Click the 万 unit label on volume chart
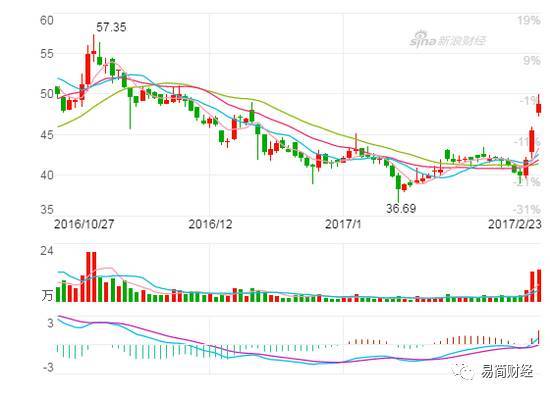This screenshot has height=396, width=550. [x=48, y=295]
